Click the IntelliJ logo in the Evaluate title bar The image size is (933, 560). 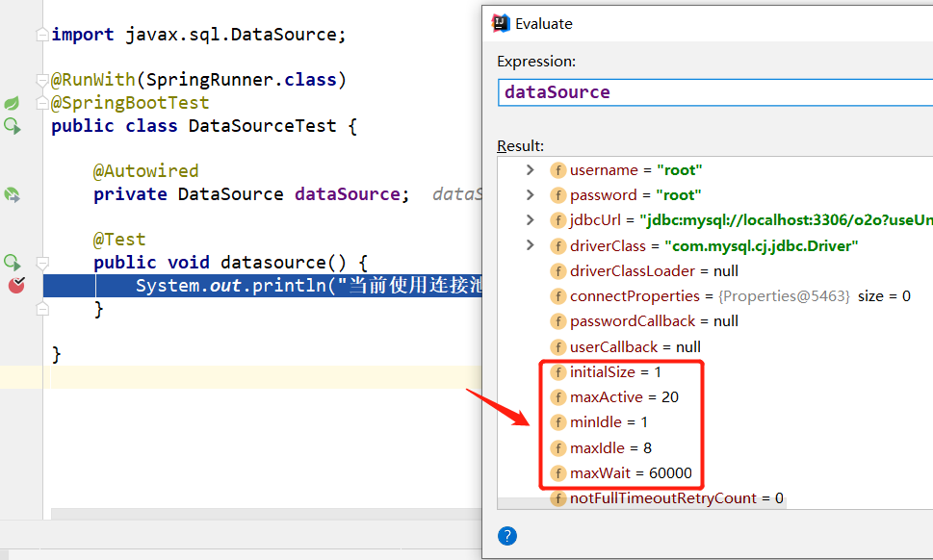[501, 23]
